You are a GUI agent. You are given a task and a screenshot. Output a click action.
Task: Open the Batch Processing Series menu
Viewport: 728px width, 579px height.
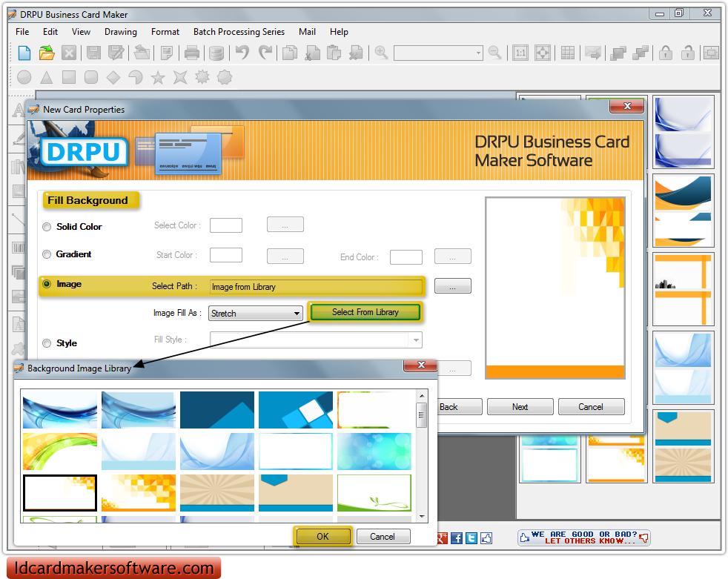point(239,32)
